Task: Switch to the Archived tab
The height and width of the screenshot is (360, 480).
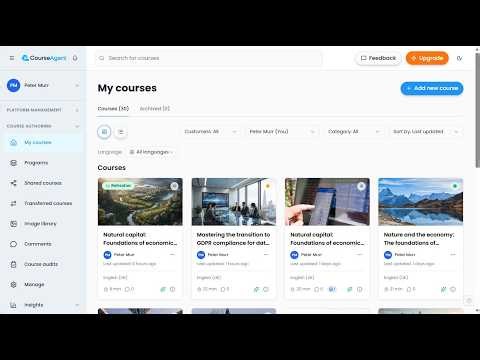Action: coord(155,109)
